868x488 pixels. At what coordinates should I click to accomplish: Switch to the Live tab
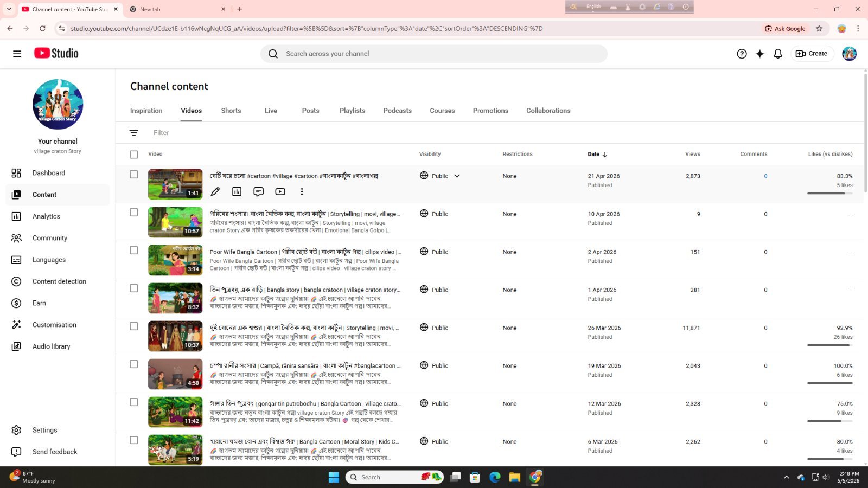pos(271,111)
